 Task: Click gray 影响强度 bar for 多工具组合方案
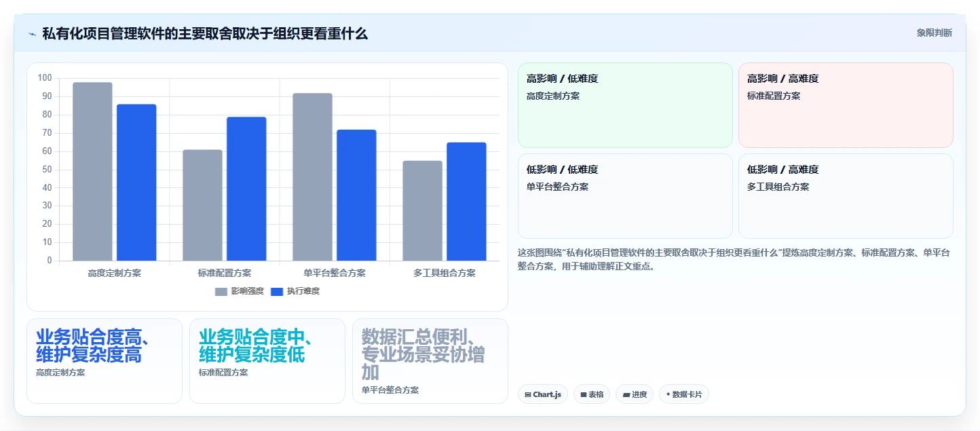click(422, 210)
